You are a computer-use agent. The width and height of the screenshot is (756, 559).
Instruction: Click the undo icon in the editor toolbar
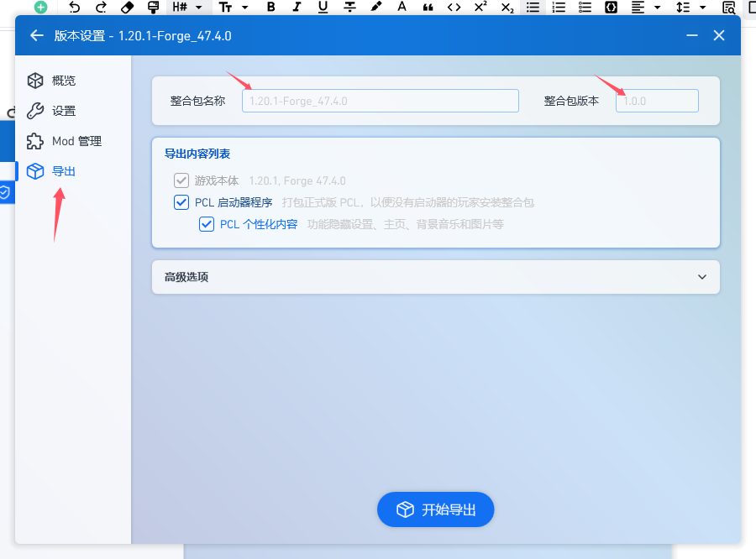coord(75,8)
